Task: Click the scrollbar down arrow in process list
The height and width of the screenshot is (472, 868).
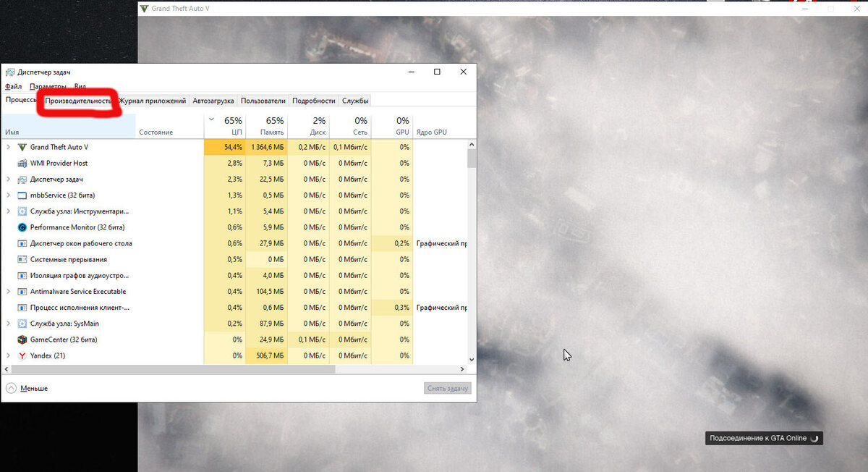Action: point(472,359)
